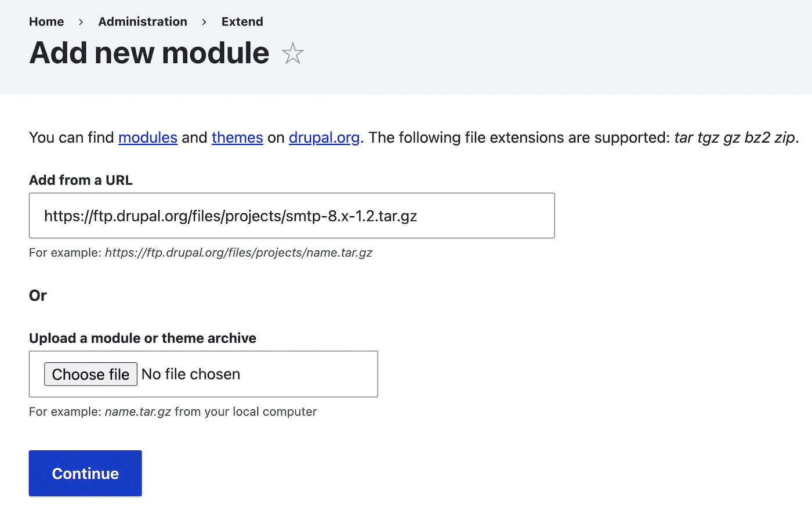812x524 pixels.
Task: Click the chevron between Administration and Extend
Action: 204,21
